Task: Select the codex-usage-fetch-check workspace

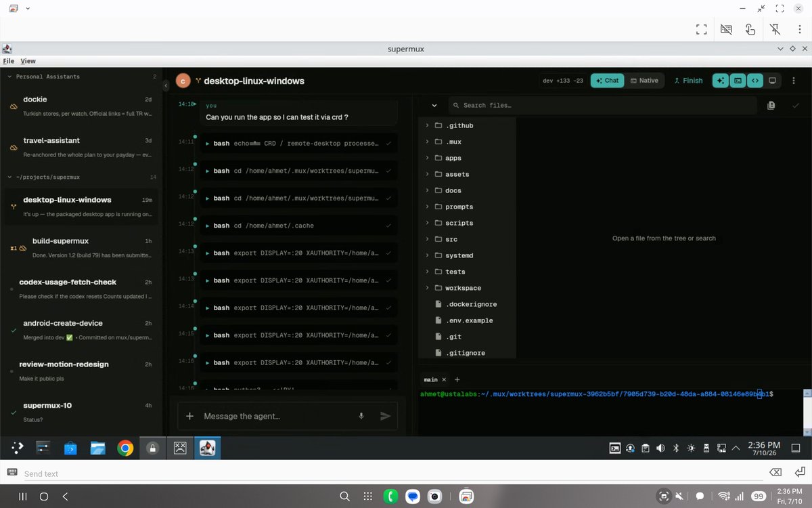Action: pyautogui.click(x=81, y=289)
